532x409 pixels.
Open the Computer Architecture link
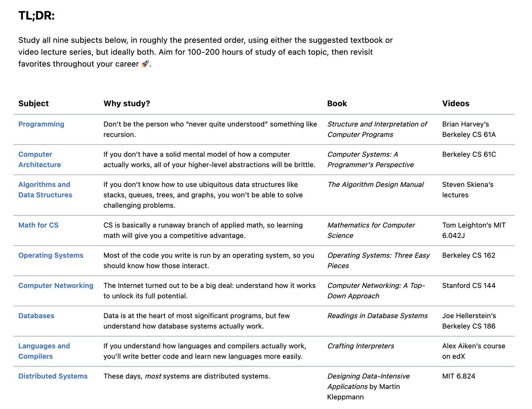click(39, 160)
